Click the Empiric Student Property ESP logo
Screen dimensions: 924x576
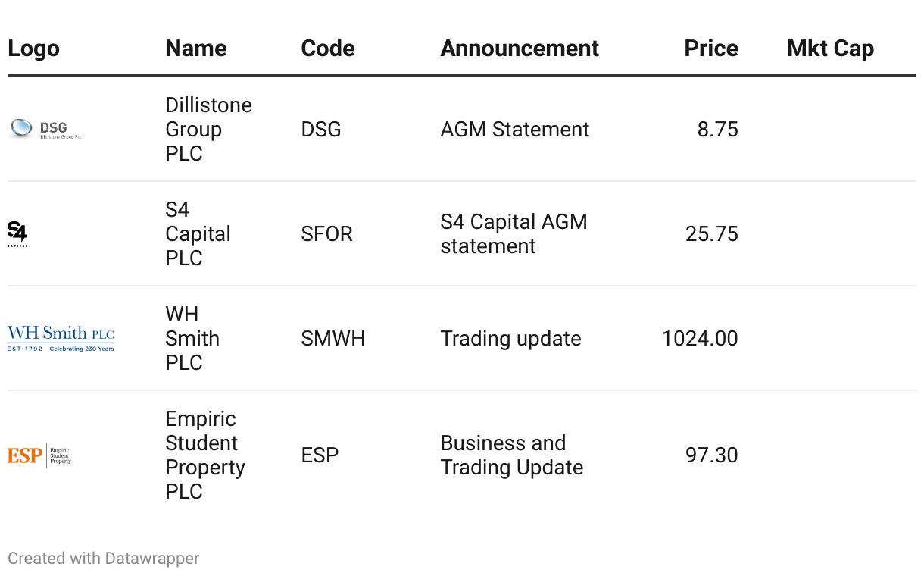(x=39, y=455)
